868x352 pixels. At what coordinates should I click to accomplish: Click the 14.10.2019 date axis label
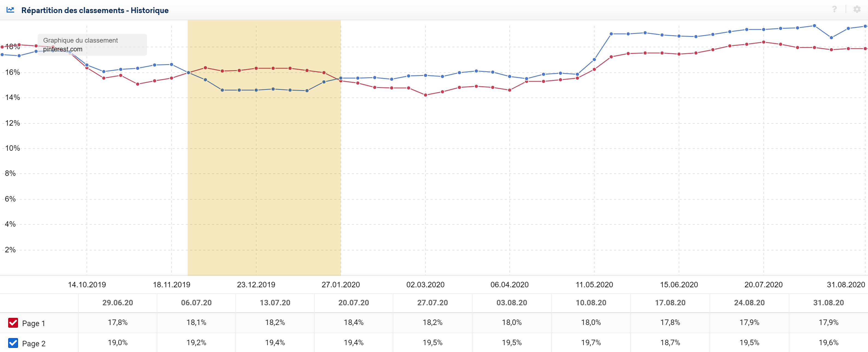pos(87,285)
